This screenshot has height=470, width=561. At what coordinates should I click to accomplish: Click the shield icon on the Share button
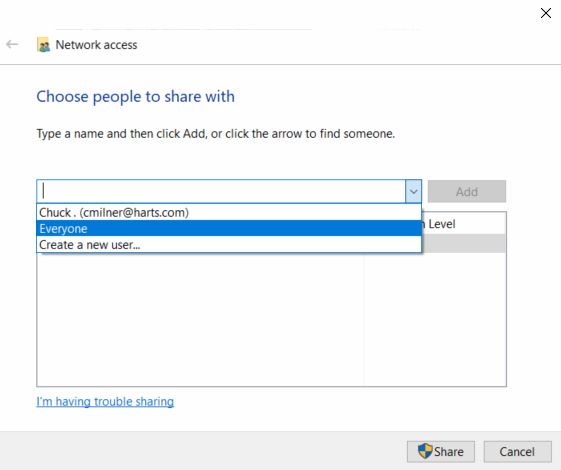click(425, 451)
